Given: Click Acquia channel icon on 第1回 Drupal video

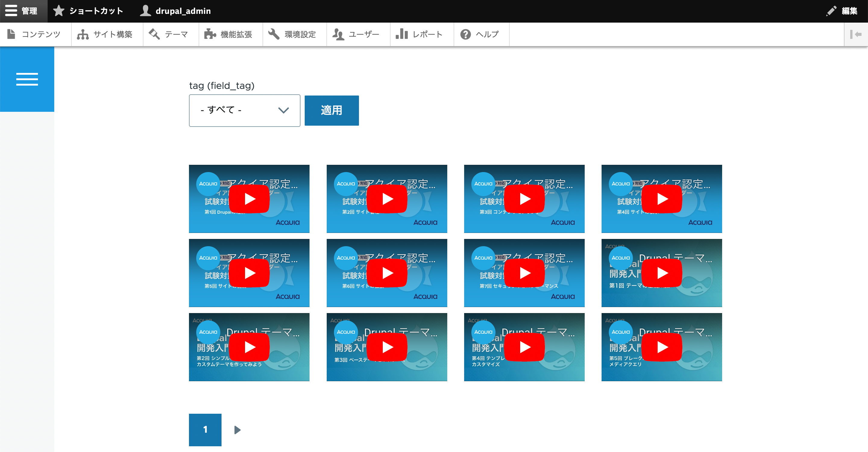Looking at the screenshot, I should click(x=208, y=184).
